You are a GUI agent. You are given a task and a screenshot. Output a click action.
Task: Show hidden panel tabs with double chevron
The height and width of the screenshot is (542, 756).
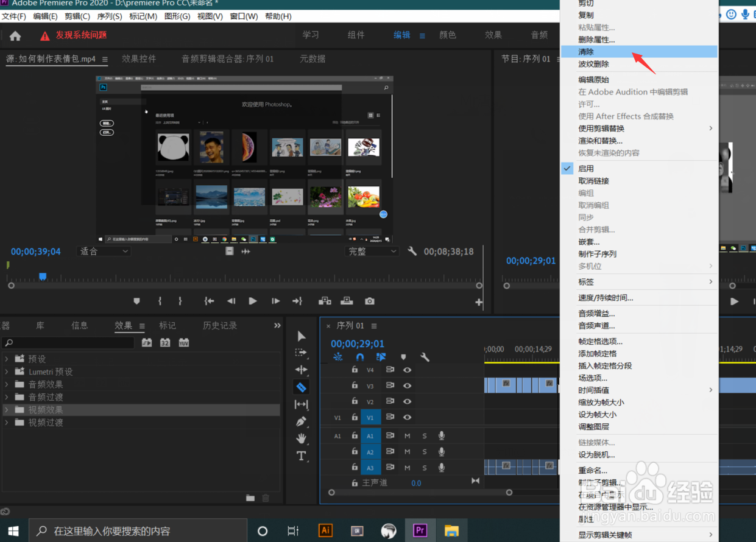pos(277,326)
